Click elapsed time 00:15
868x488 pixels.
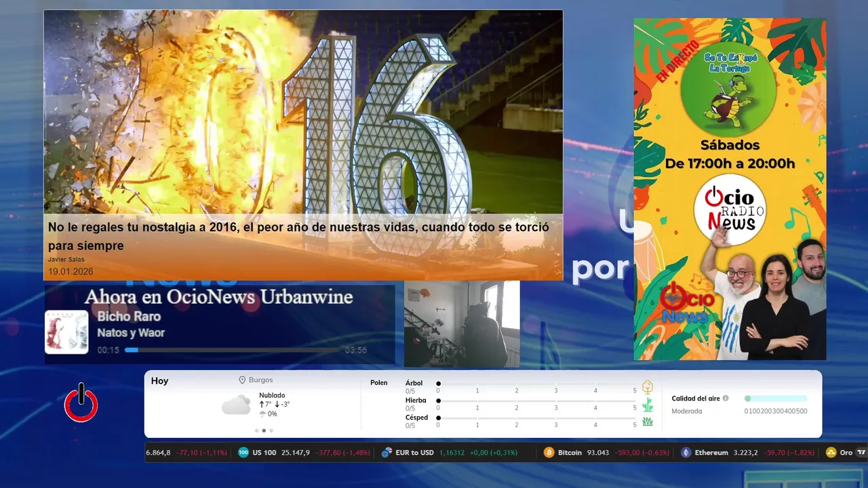pos(108,350)
